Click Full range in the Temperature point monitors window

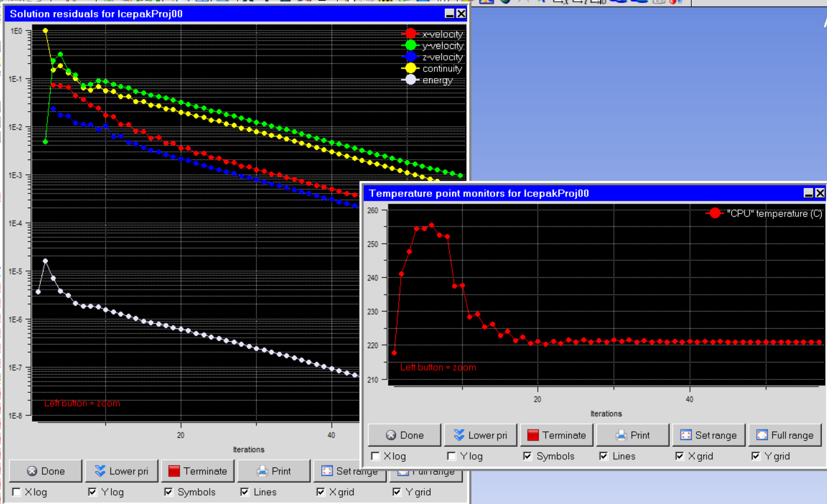click(x=785, y=435)
